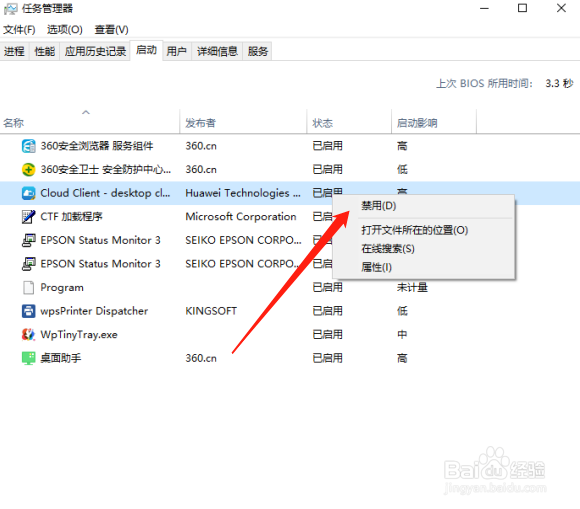Sort by the 状态 column header
580x509 pixels.
349,122
